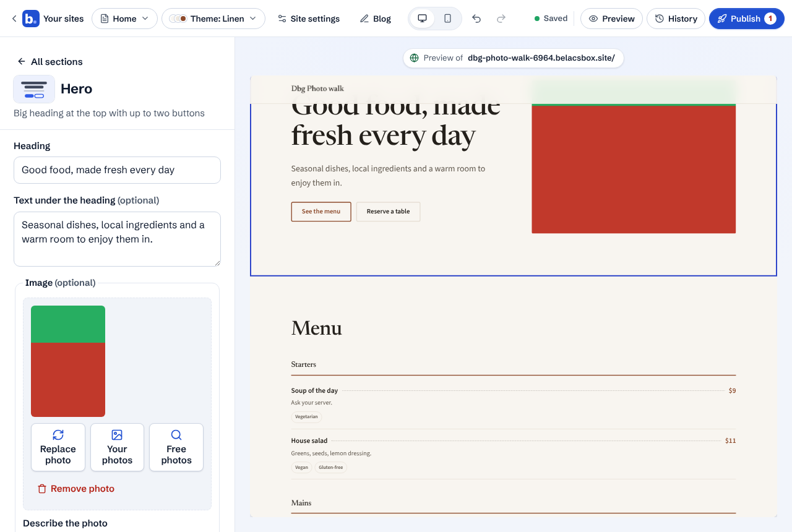Screen dimensions: 792x532
Task: Publish the site
Action: (x=747, y=19)
